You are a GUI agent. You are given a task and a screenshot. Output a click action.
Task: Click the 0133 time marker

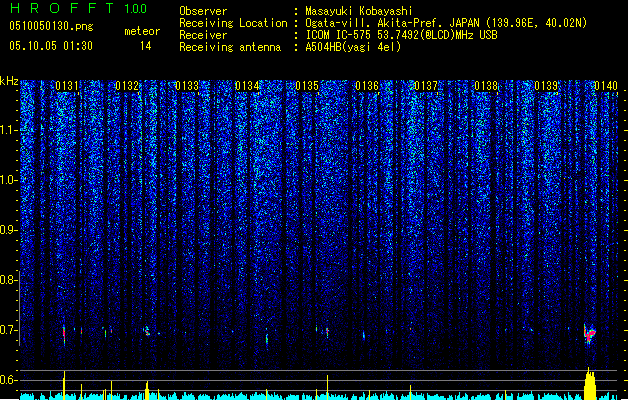[x=187, y=86]
